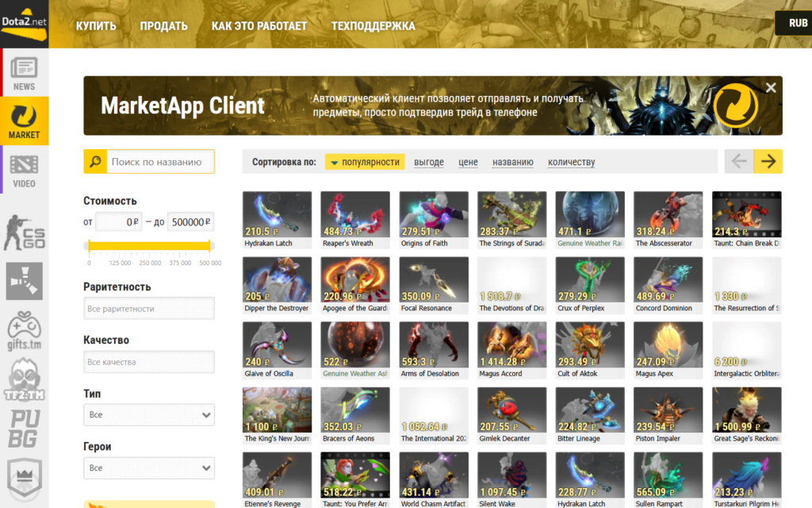The height and width of the screenshot is (508, 812).
Task: Open the Taunt: Chain Break item
Action: coord(747,220)
